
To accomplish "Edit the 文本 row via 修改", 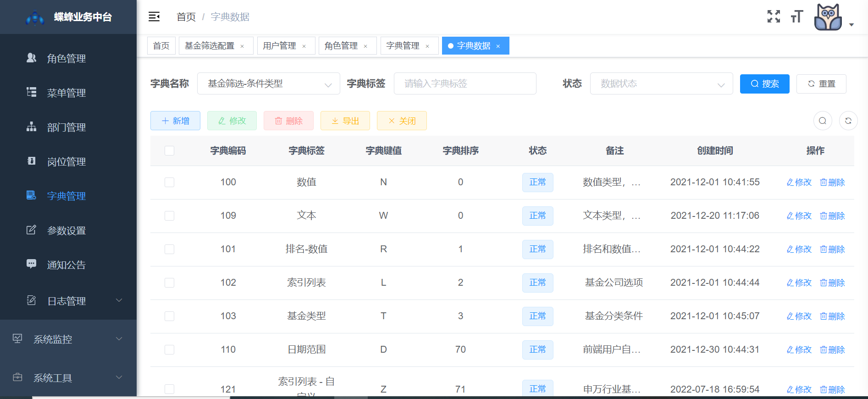I will [799, 216].
